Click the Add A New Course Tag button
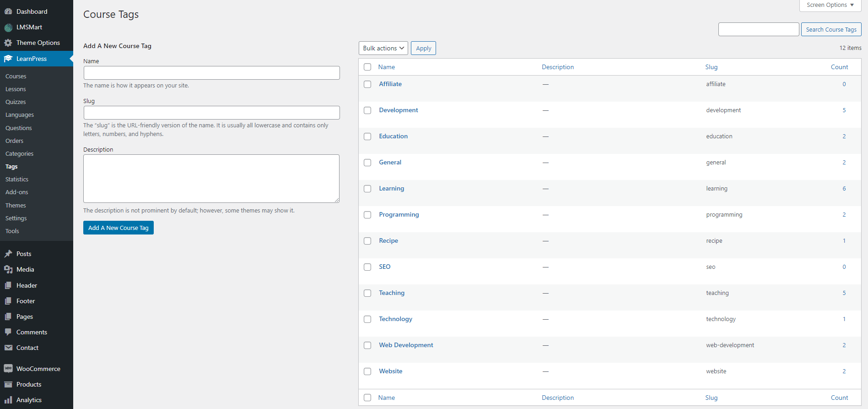This screenshot has width=868, height=409. [x=119, y=228]
